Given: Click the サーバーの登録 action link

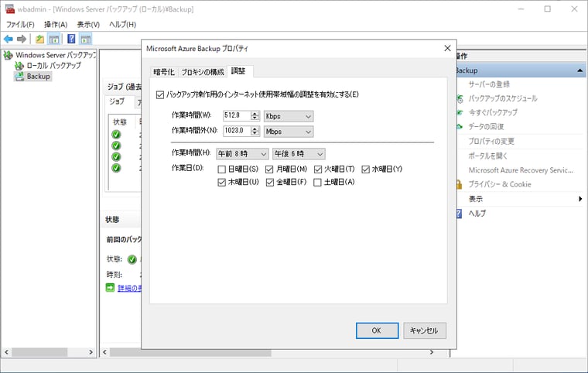Looking at the screenshot, I should click(x=489, y=84).
